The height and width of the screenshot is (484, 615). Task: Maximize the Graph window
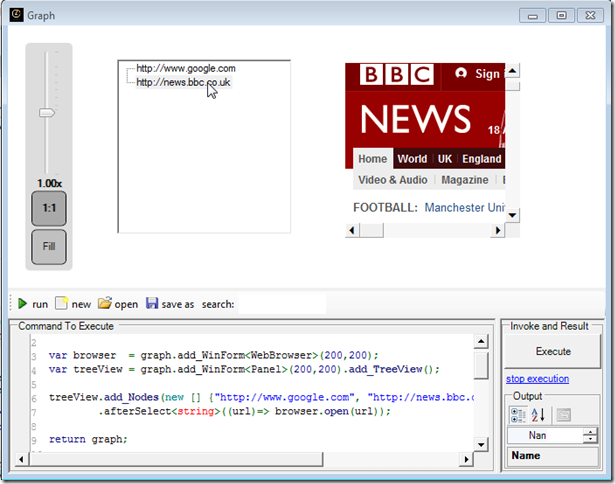561,16
